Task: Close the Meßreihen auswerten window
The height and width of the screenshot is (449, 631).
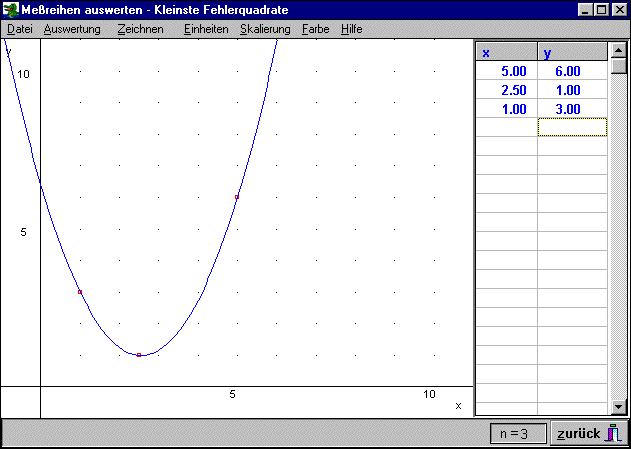Action: click(619, 10)
